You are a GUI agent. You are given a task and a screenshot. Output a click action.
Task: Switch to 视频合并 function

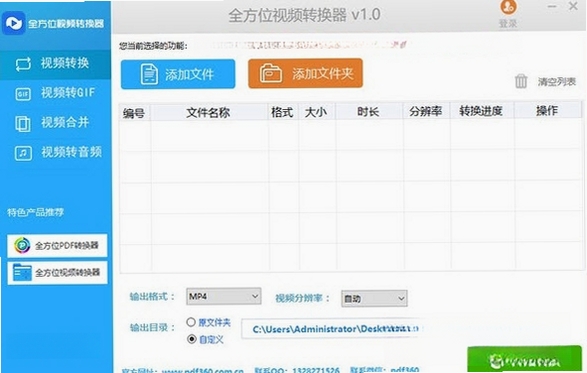(55, 122)
